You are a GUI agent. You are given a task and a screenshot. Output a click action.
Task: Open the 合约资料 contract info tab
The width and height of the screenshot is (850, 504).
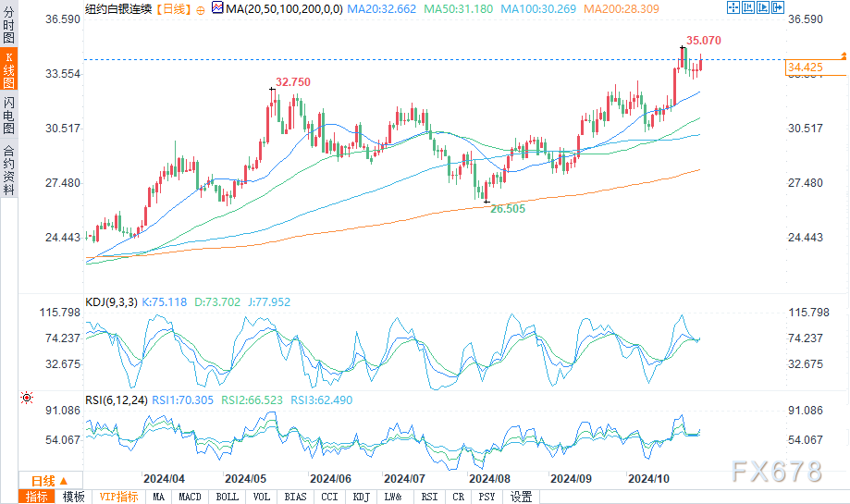click(x=8, y=169)
